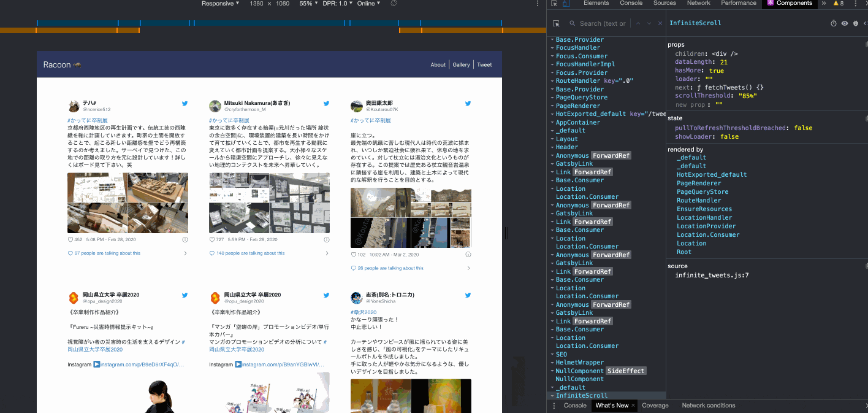Viewport: 868px width, 413px height.
Task: Open '97 people are talking about this'
Action: 107,253
